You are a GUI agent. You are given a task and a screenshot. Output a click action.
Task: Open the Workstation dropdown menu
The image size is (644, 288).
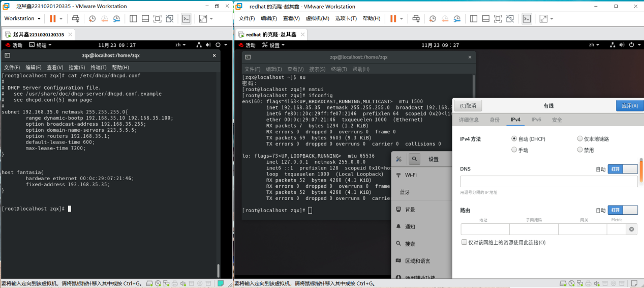(x=22, y=18)
